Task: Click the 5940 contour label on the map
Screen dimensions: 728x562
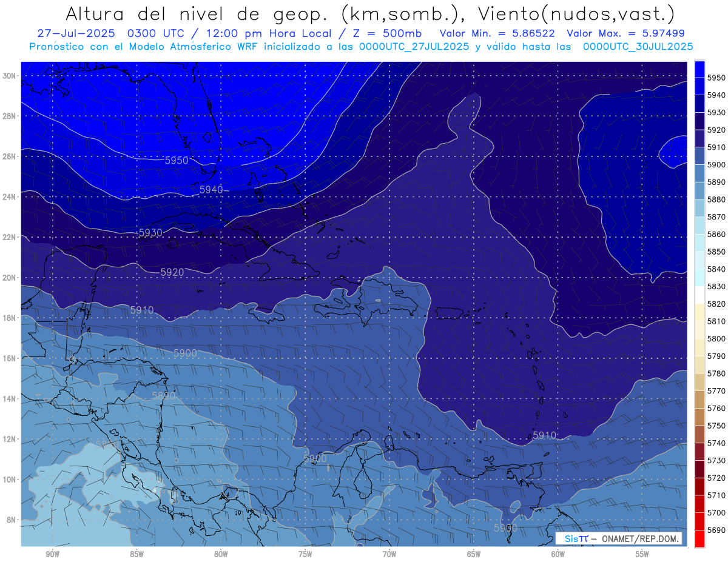Action: point(211,190)
